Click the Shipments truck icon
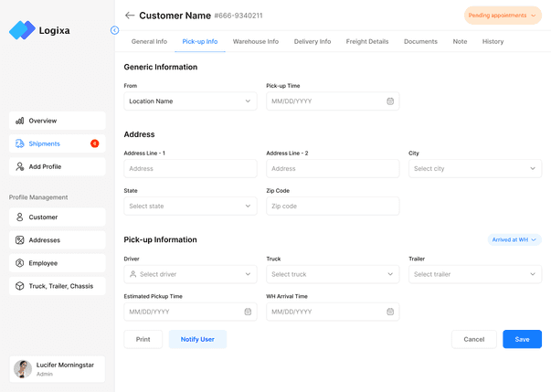Screen dimensions: 551x392 coord(20,143)
